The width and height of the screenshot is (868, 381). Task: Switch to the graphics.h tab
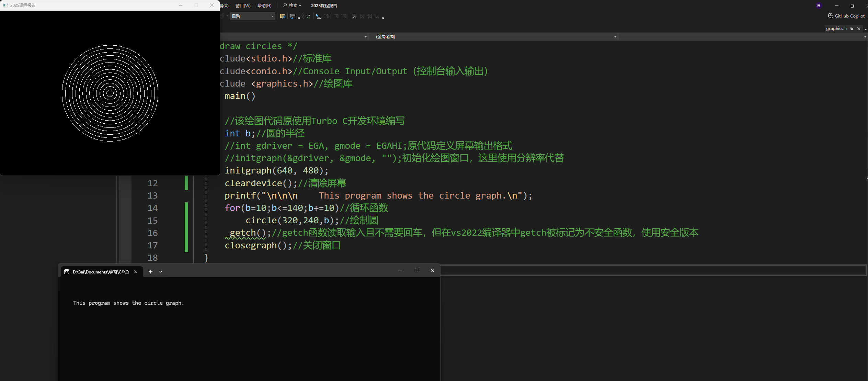[837, 29]
